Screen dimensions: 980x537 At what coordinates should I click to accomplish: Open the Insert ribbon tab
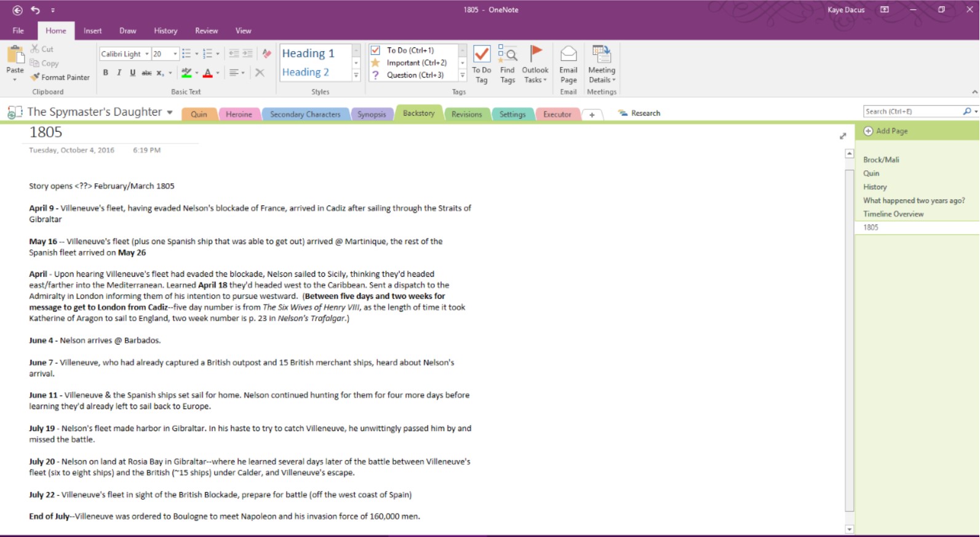point(93,31)
